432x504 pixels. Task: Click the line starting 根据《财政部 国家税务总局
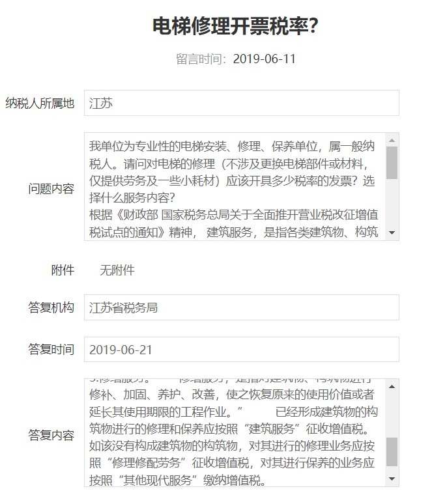(234, 215)
